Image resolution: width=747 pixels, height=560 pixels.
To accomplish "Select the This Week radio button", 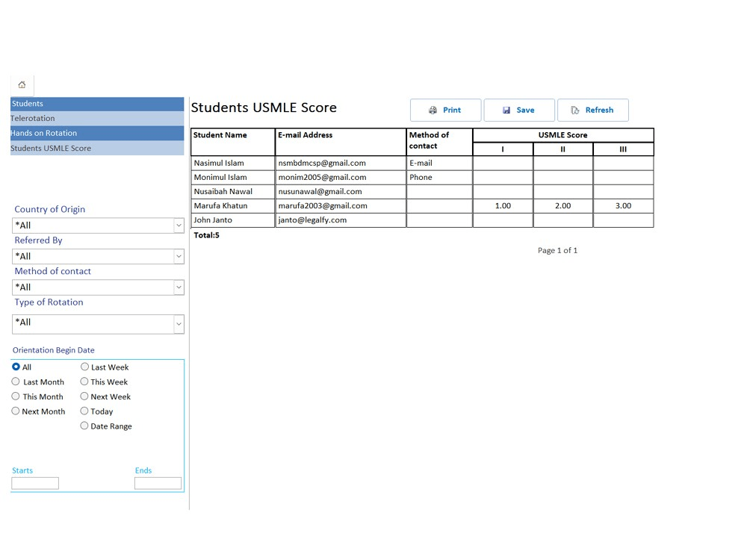I will [84, 382].
